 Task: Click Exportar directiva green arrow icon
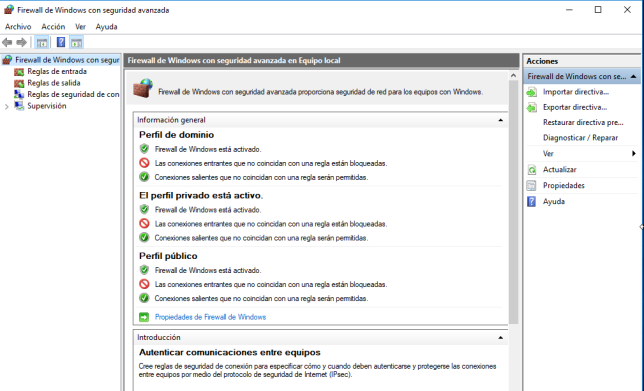531,108
